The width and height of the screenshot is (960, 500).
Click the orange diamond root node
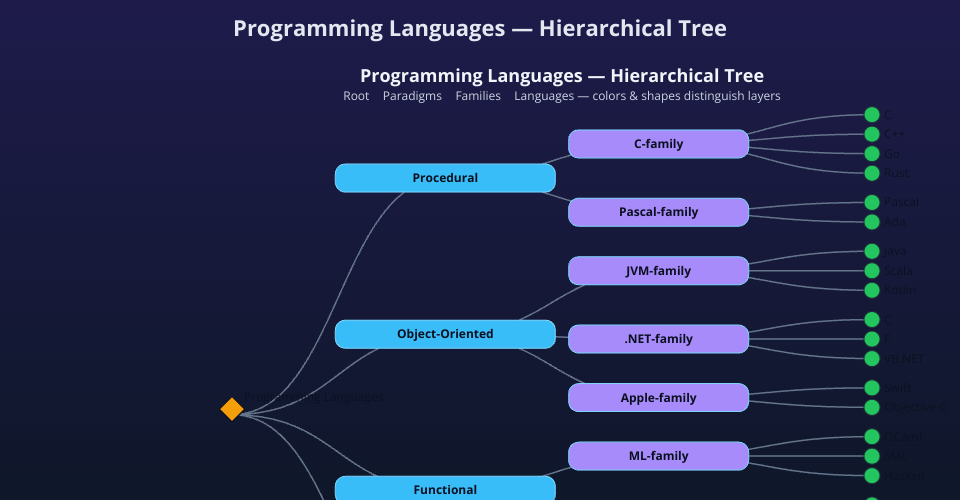pos(232,409)
